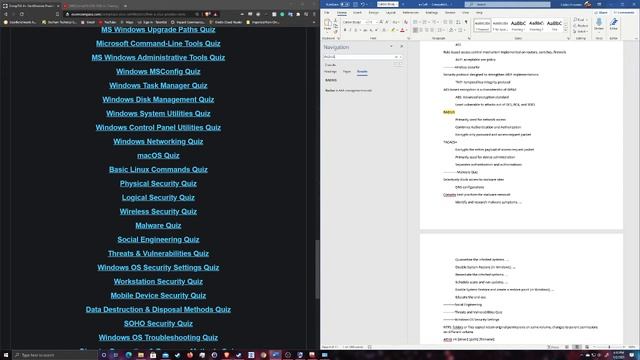Open Microsoft Edge from the taskbar
This screenshot has width=640, height=360.
[129, 355]
